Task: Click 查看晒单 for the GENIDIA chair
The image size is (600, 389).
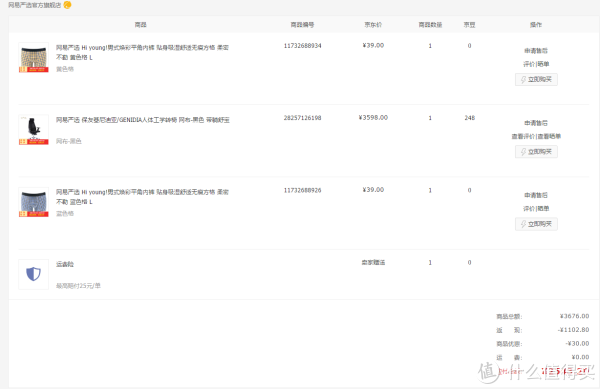Action: 549,136
